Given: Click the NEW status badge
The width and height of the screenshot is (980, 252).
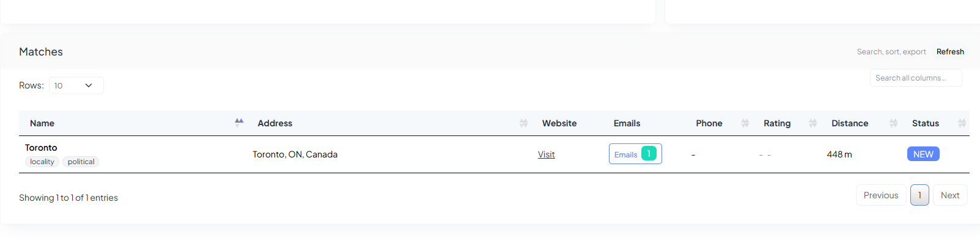Looking at the screenshot, I should pos(923,154).
